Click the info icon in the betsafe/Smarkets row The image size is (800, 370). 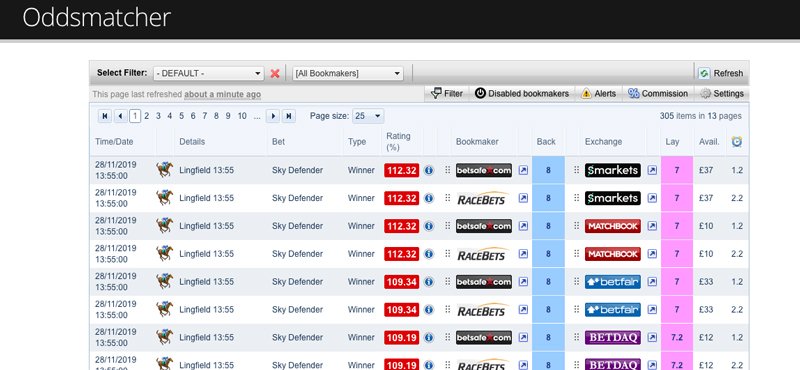(429, 170)
